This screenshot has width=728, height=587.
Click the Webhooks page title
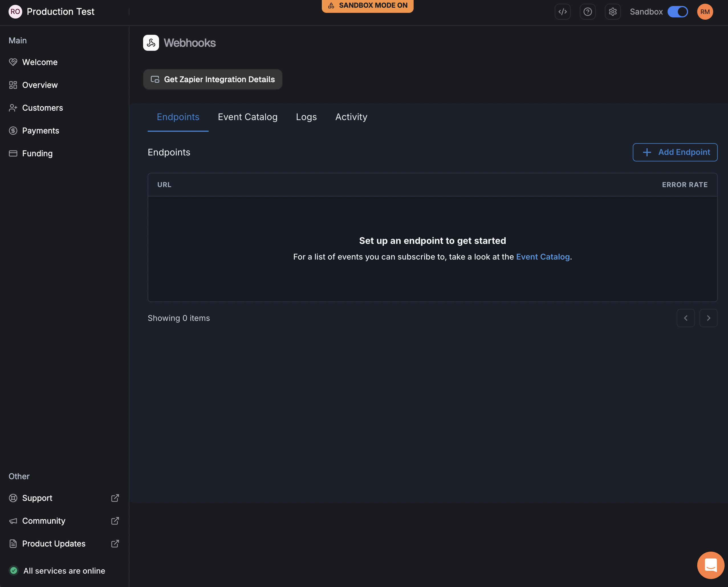(190, 43)
